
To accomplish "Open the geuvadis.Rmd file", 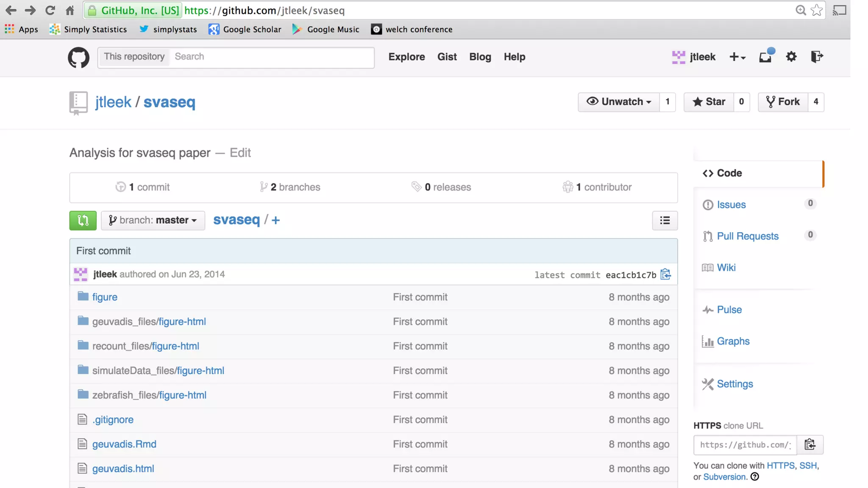I will pos(124,444).
